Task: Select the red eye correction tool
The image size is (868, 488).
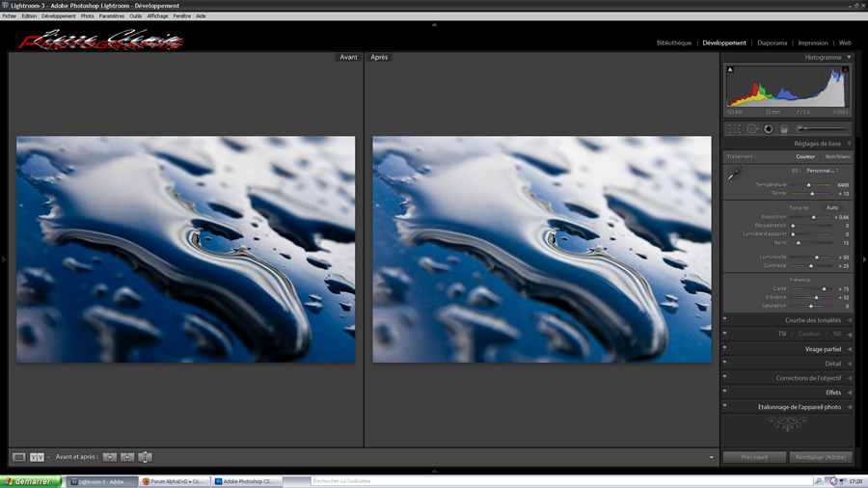Action: click(769, 128)
